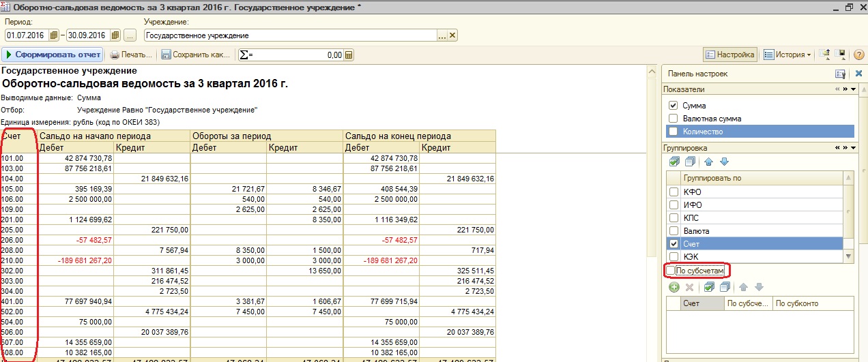Tick the КФО grouping checkbox
The width and height of the screenshot is (868, 362).
tap(674, 192)
